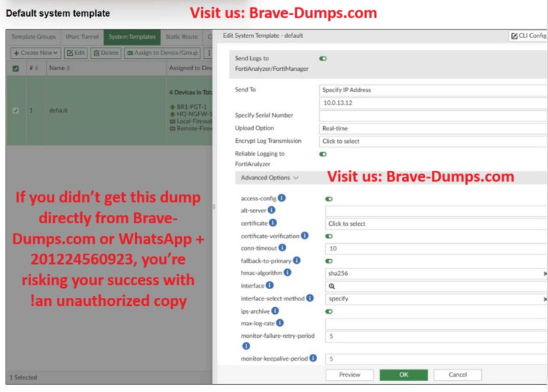Toggle Send Logs to FortiAnalyzer/FortiManager switch

pyautogui.click(x=323, y=59)
